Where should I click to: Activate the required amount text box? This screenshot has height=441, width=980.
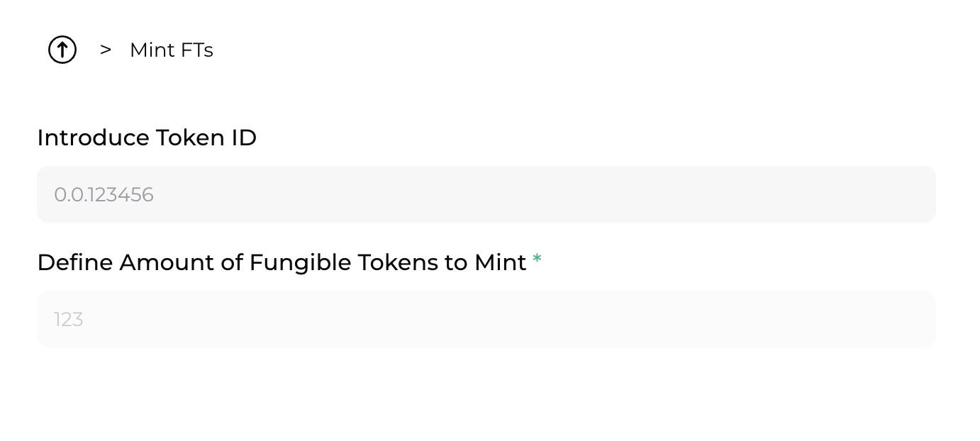tap(486, 319)
